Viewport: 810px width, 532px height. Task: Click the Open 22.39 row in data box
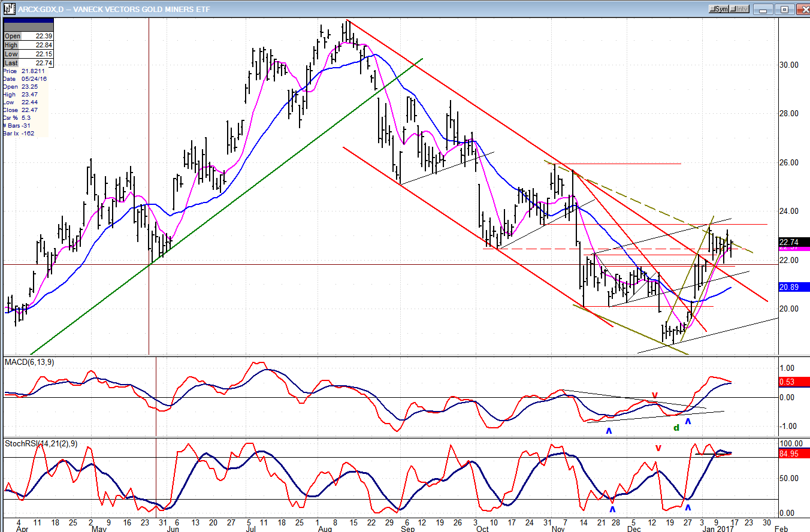28,36
